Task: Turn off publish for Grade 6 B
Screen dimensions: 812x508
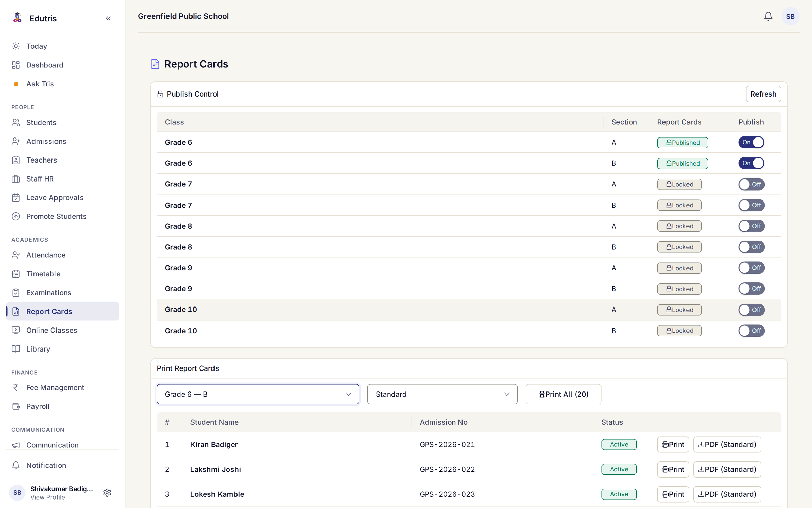Action: pyautogui.click(x=751, y=163)
